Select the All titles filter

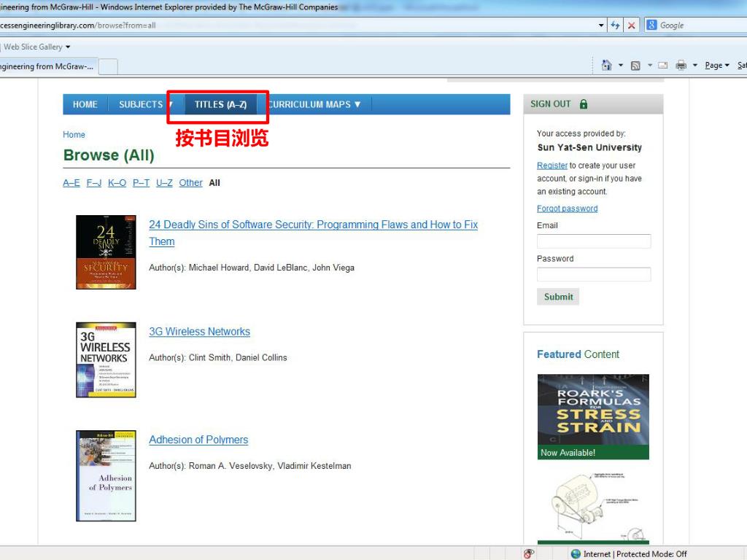click(214, 183)
